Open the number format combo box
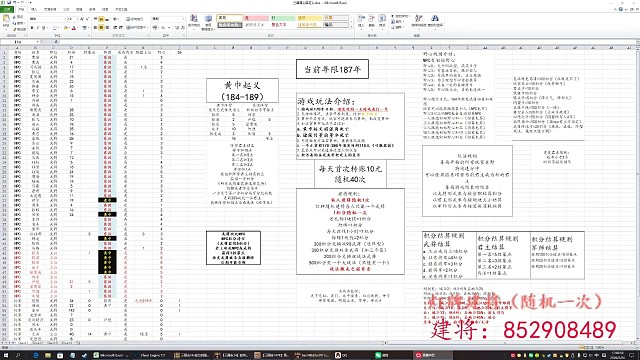The height and width of the screenshot is (360, 640). point(168,19)
